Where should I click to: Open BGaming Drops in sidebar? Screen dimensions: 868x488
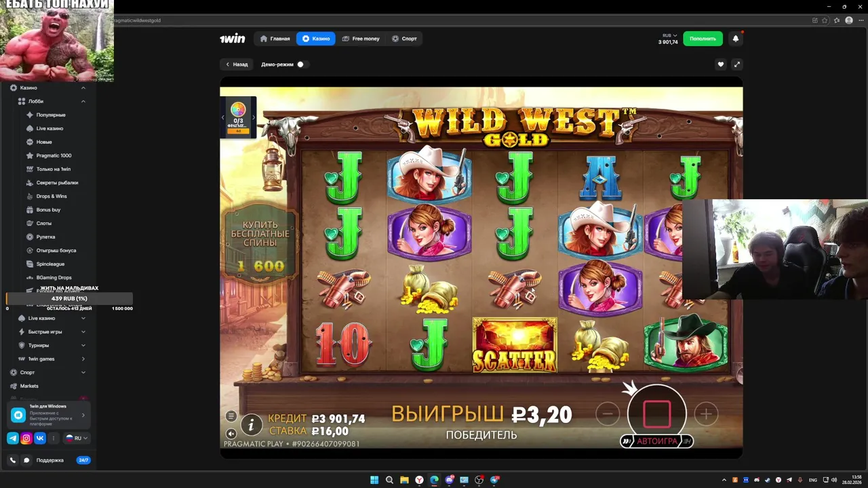coord(54,278)
